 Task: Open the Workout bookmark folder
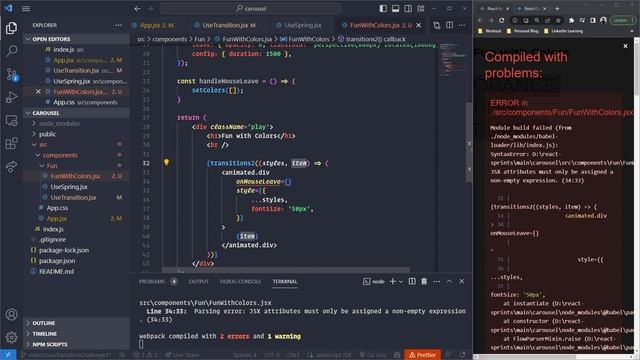tap(489, 31)
